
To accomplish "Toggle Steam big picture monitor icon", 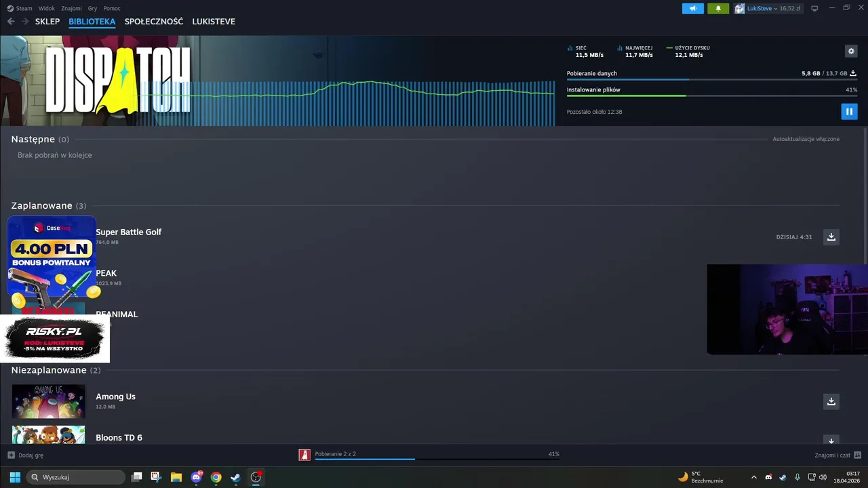I will pyautogui.click(x=814, y=8).
